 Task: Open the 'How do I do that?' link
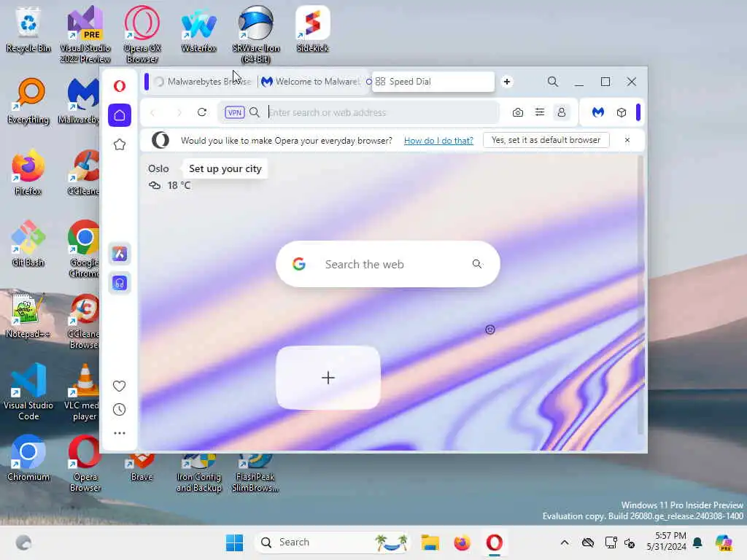tap(438, 141)
